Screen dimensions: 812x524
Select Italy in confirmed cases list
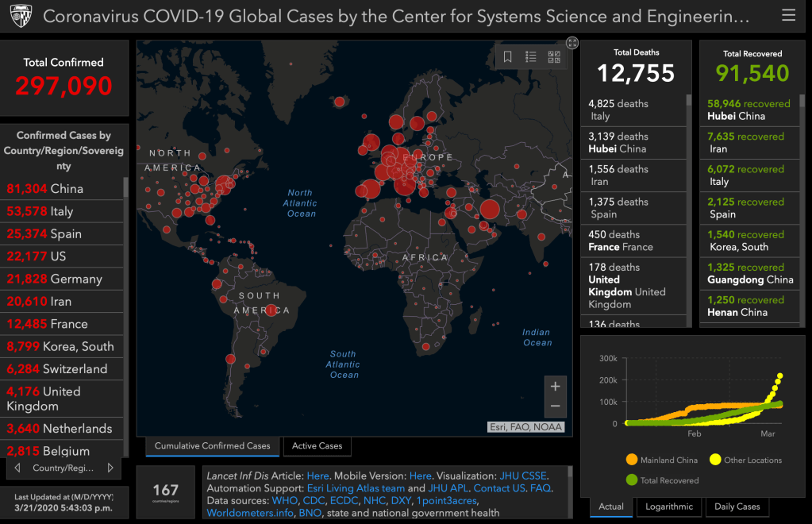pyautogui.click(x=62, y=211)
